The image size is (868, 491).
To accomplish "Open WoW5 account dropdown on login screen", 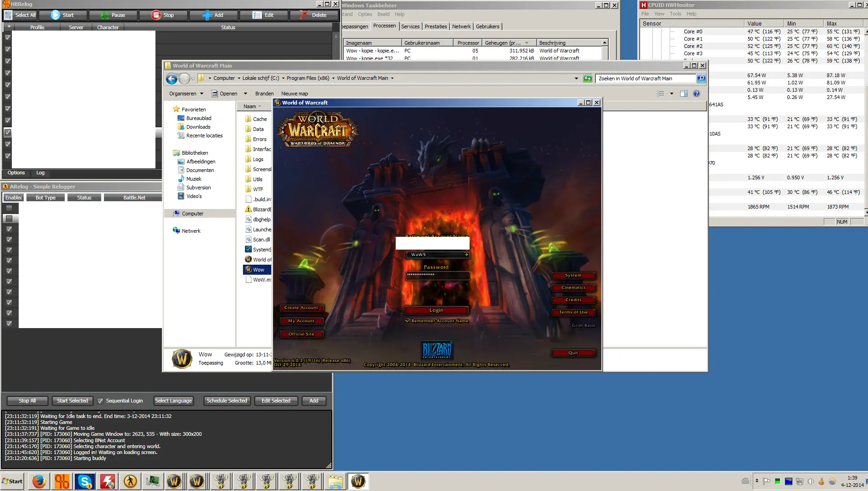I will coord(466,255).
